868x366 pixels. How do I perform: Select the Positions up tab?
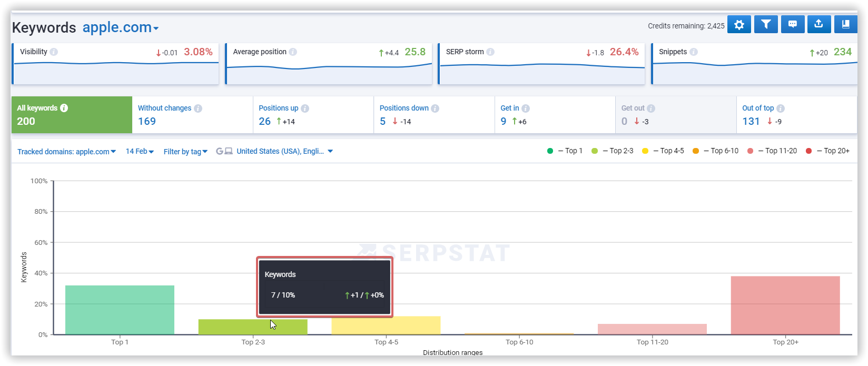pos(313,115)
